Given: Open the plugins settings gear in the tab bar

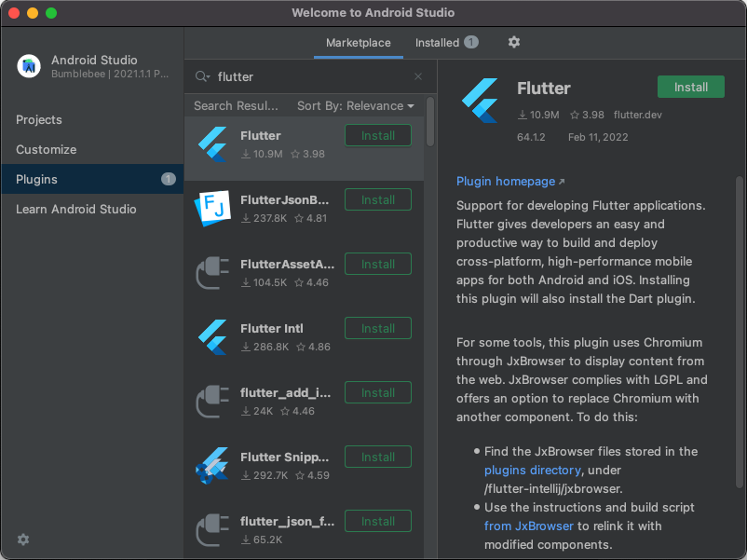Looking at the screenshot, I should pos(513,42).
